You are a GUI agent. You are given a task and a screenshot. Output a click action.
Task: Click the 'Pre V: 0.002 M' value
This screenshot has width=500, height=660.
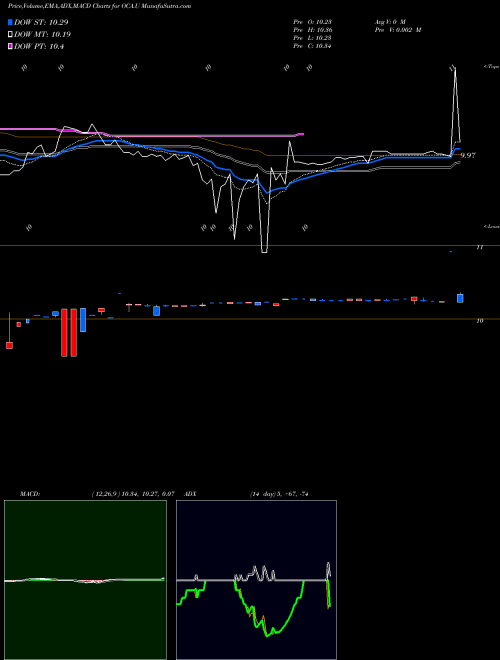point(398,30)
